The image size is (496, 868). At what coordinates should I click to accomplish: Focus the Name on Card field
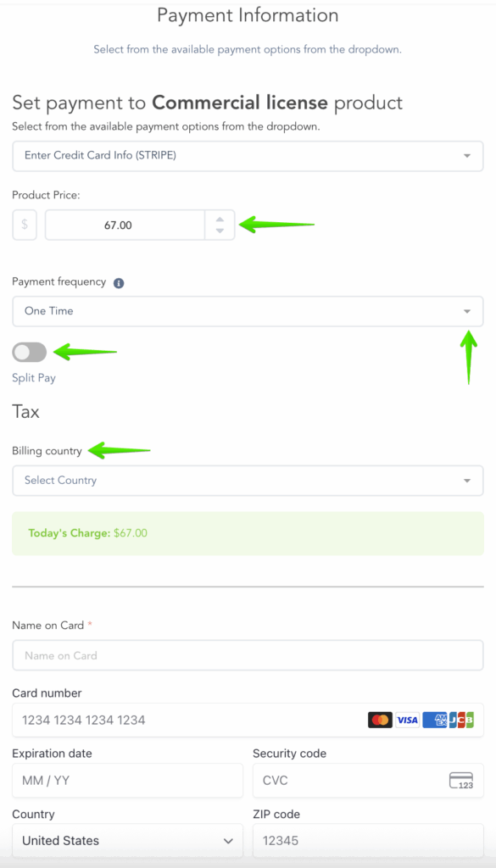tap(248, 655)
